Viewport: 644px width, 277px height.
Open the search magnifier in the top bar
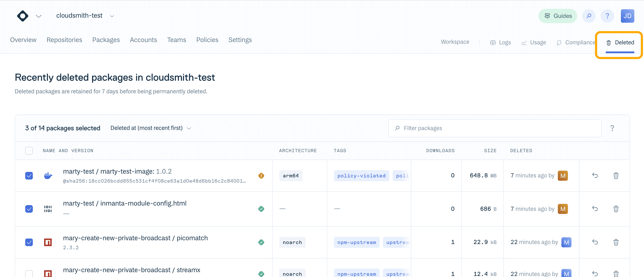[589, 16]
